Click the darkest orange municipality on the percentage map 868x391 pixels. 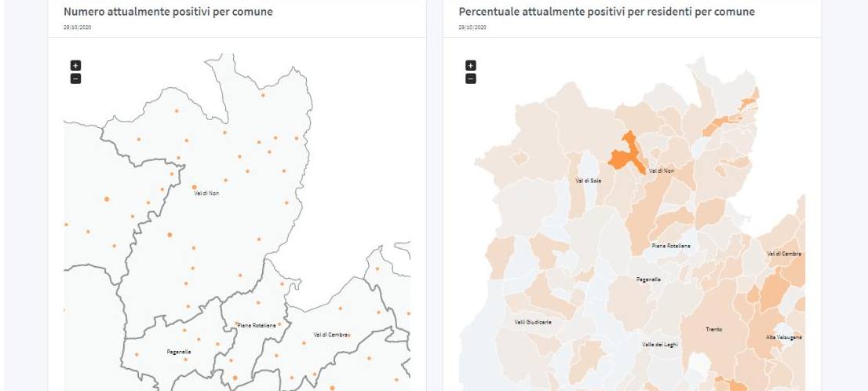click(x=624, y=153)
